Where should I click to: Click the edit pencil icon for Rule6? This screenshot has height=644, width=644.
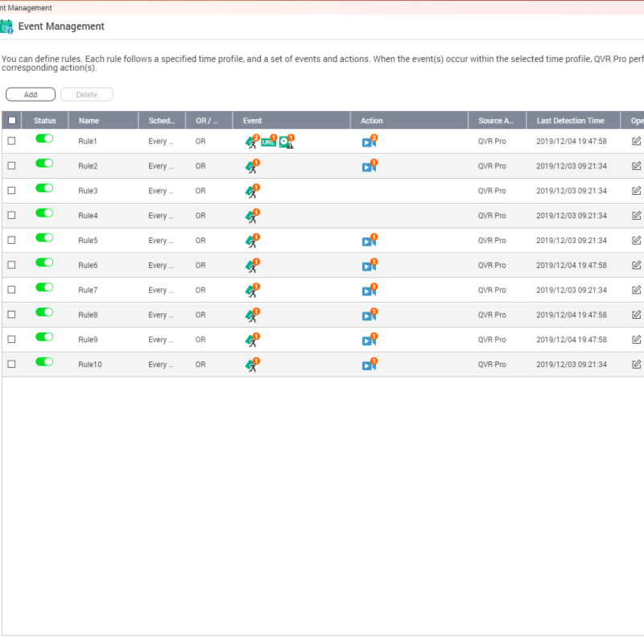[x=637, y=265]
